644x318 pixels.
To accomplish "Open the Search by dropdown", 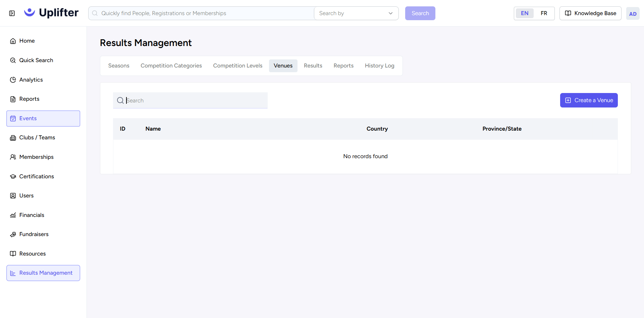I will pos(356,13).
